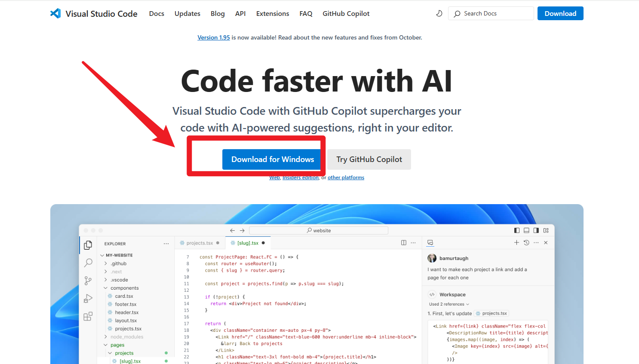This screenshot has width=639, height=364.
Task: Expand the node_modules folder
Action: tap(106, 337)
